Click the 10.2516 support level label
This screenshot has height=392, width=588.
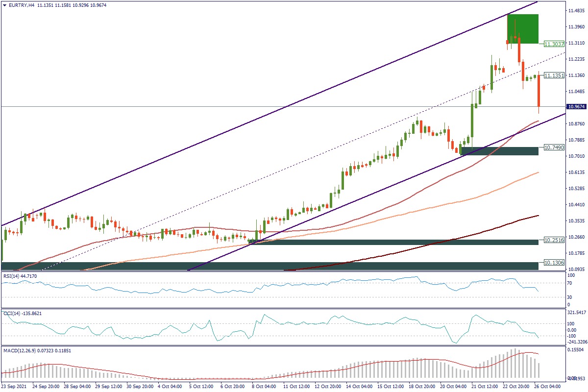[x=554, y=241]
